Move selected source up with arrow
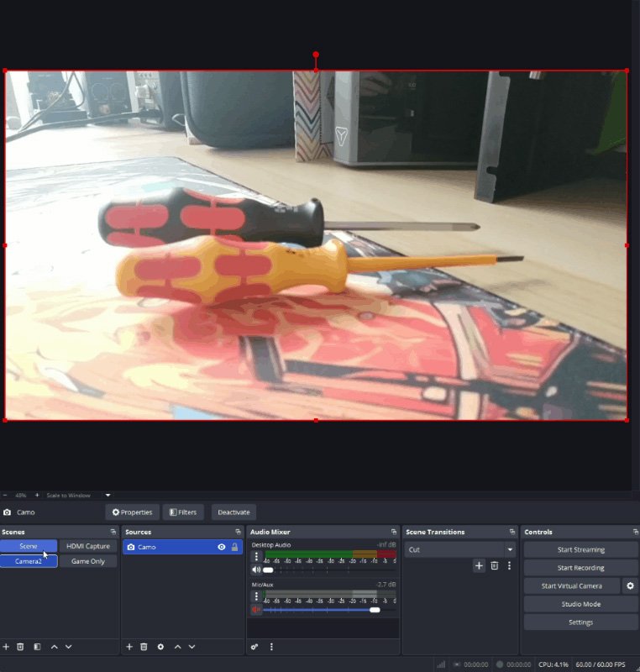The height and width of the screenshot is (672, 640). [177, 647]
